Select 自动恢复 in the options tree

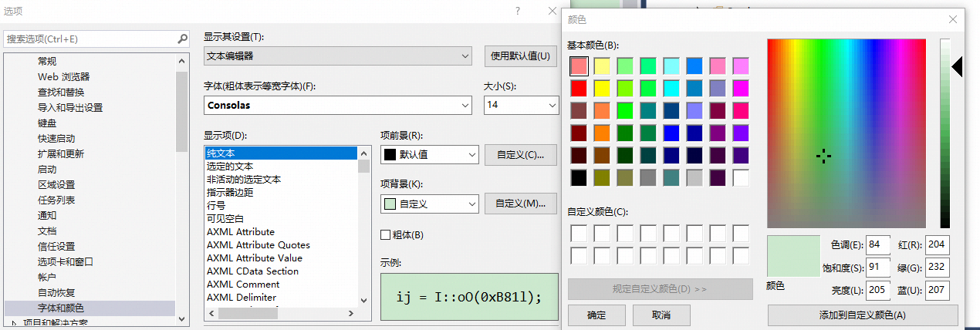point(56,292)
